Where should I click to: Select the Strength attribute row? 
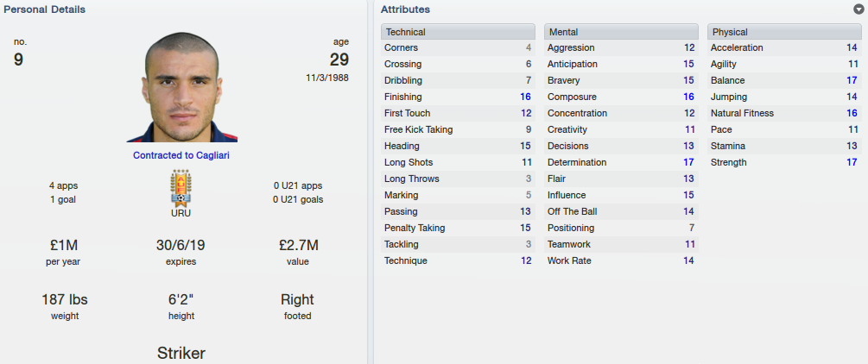[784, 163]
